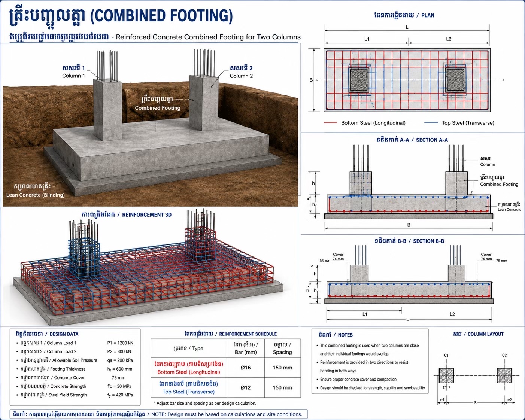Select footnote "Adjust bar size and spacing as per design calculation."
525x420 pixels.
pyautogui.click(x=206, y=403)
